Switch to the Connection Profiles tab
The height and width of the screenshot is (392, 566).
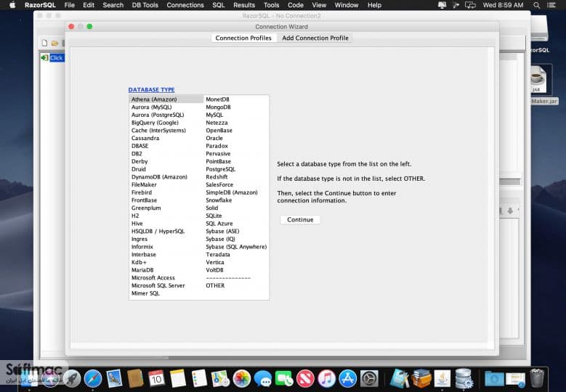click(x=243, y=38)
